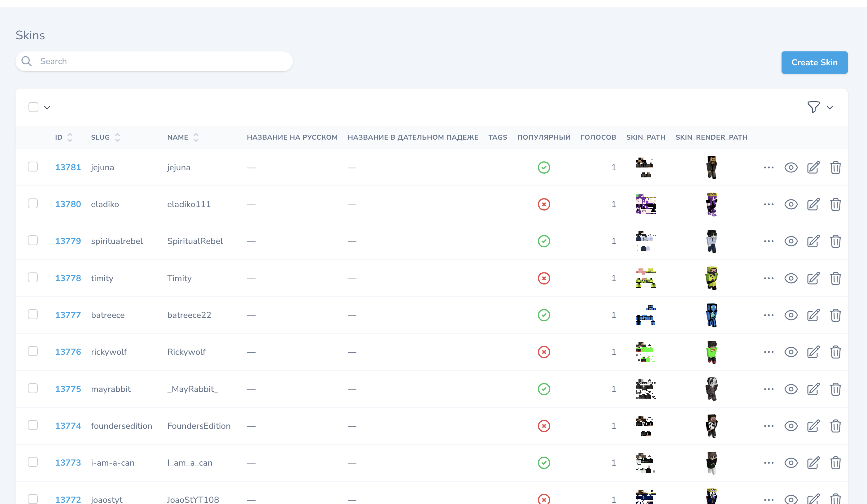Edit the eladiko skin entry

point(813,204)
